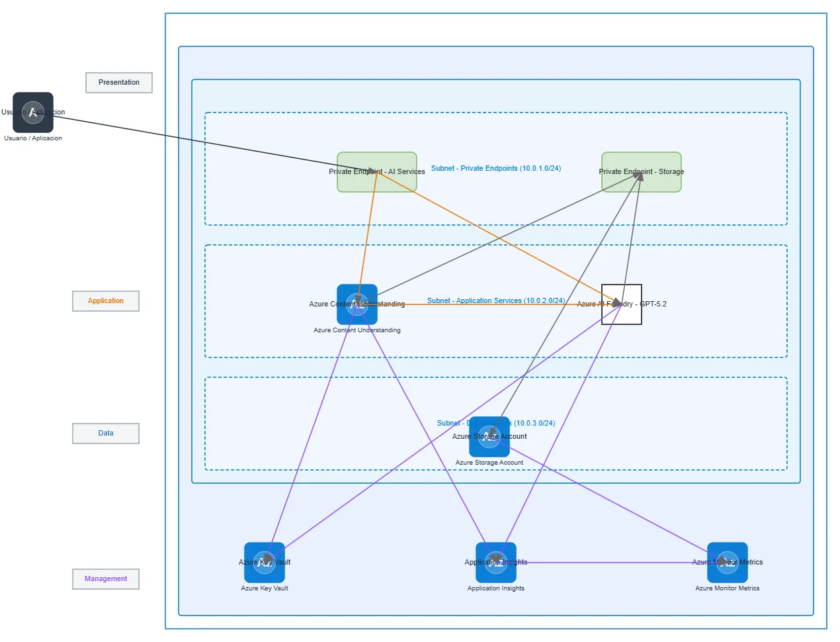Viewport: 840px width, 642px height.
Task: Select the Management layer label
Action: pyautogui.click(x=106, y=579)
